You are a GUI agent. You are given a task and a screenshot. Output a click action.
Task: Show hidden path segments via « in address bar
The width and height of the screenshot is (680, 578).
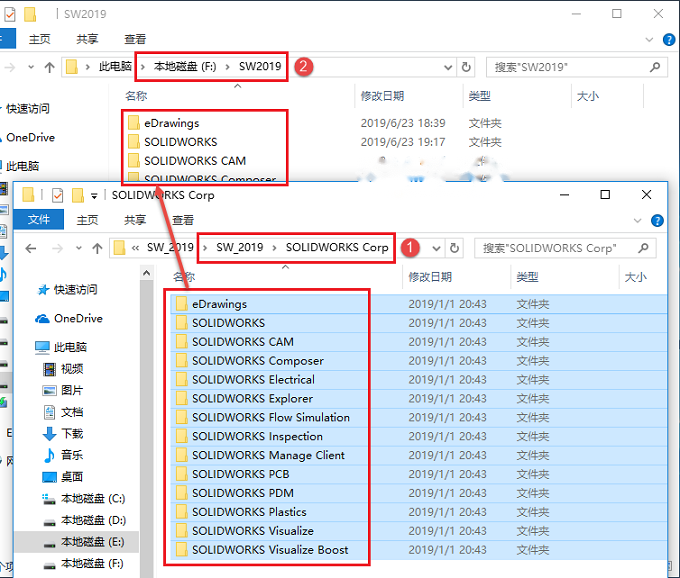pyautogui.click(x=135, y=248)
